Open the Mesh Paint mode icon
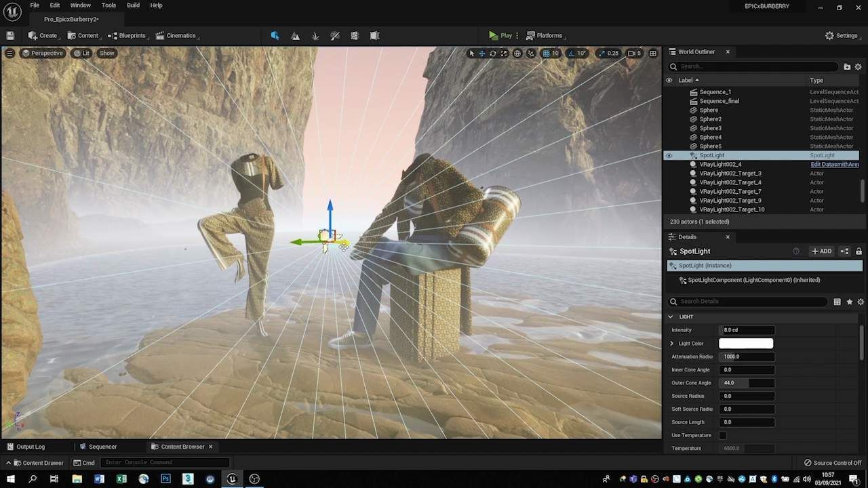The height and width of the screenshot is (488, 868). (334, 35)
